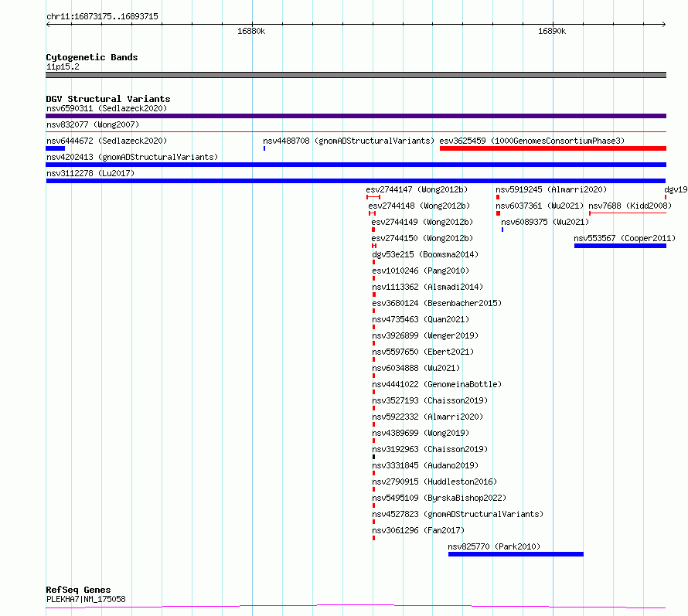Open nsv4735463 (Quan2021) variant
688x616 pixels.
(421, 319)
